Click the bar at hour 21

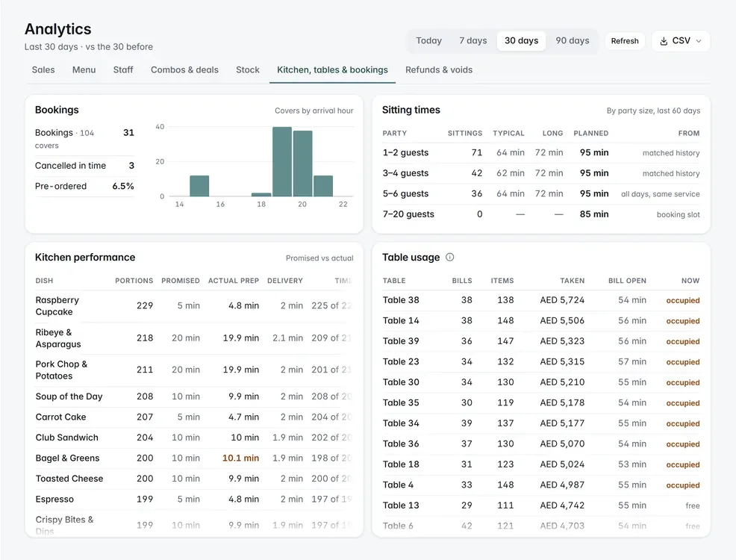tap(323, 186)
